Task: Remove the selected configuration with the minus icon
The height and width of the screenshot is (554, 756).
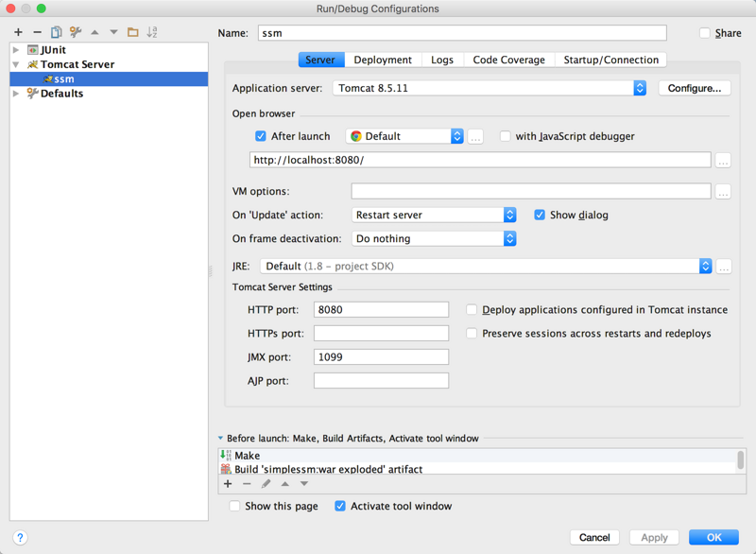Action: pyautogui.click(x=37, y=32)
